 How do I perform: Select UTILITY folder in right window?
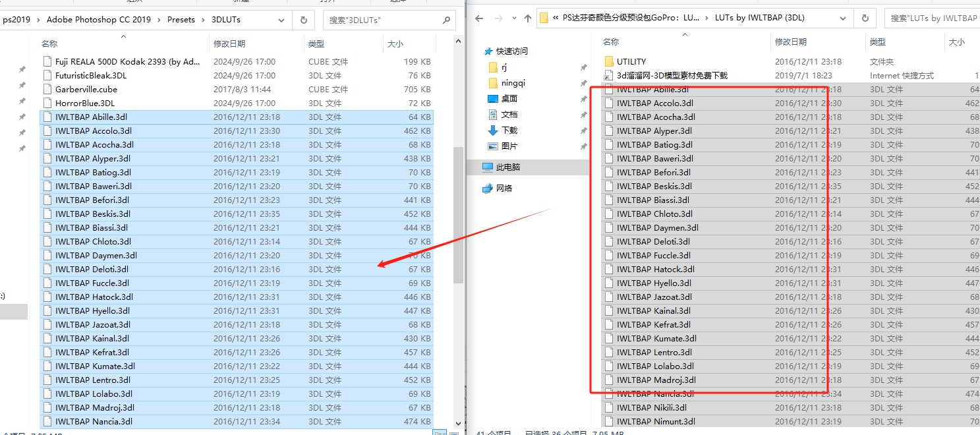click(x=631, y=61)
